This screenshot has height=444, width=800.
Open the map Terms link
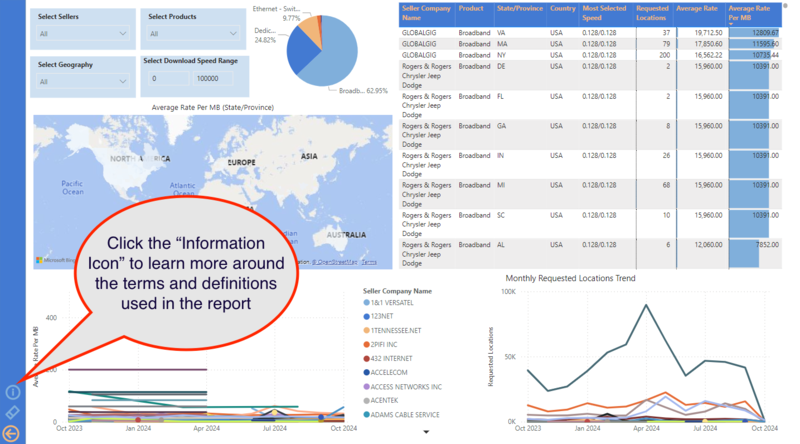click(369, 262)
